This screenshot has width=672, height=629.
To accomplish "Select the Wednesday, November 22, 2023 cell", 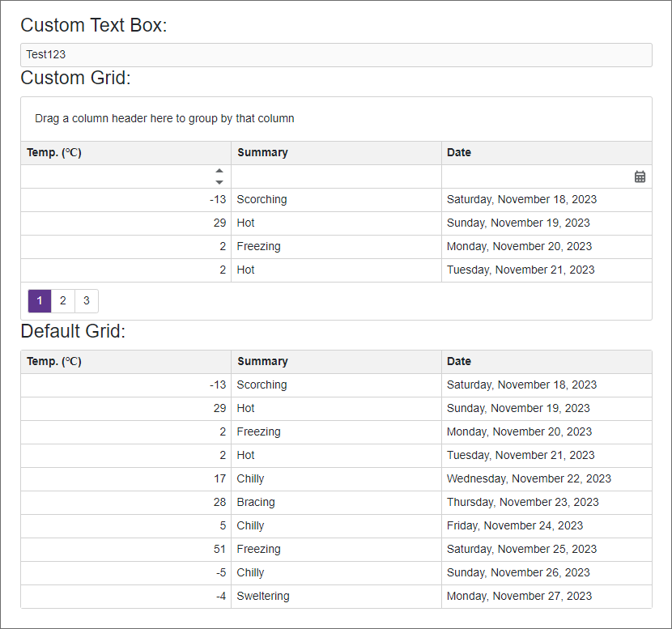I will [529, 478].
